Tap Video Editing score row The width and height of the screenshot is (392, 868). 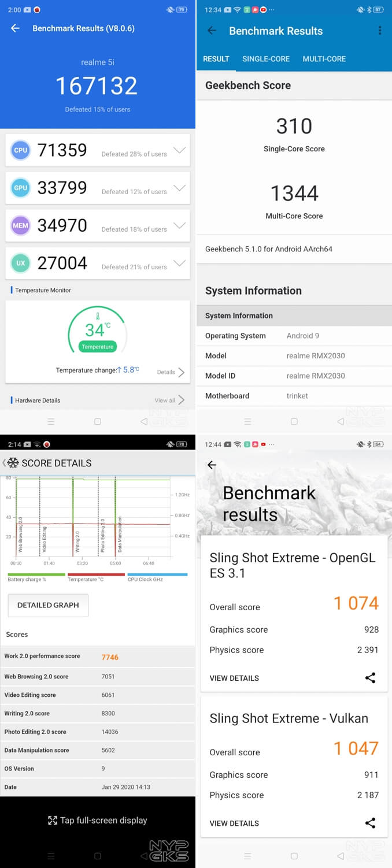[98, 695]
